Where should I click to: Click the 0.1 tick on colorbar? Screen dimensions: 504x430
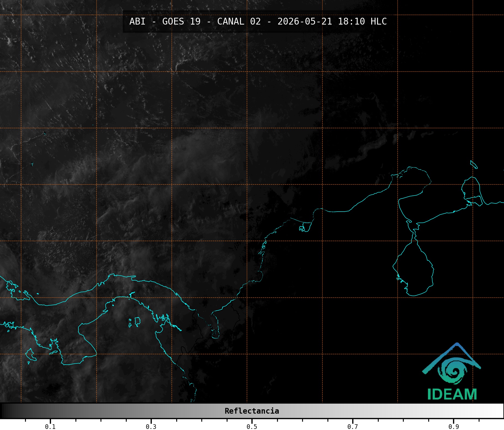(x=50, y=426)
